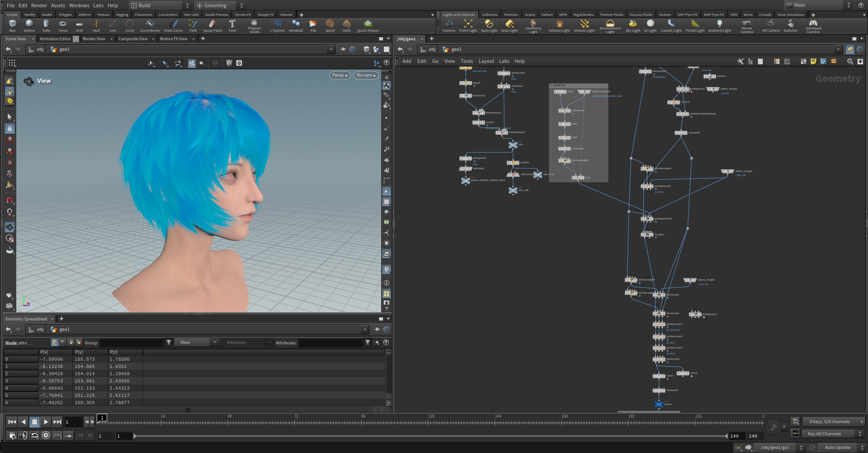Choose the Helix shelf tool

pos(346,25)
